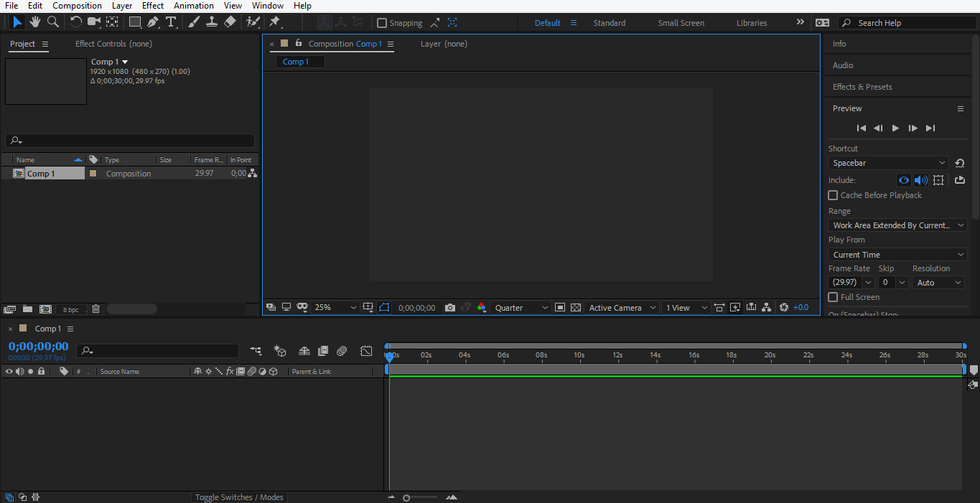Select the Selection arrow tool
Viewport: 980px width, 503px height.
click(17, 22)
